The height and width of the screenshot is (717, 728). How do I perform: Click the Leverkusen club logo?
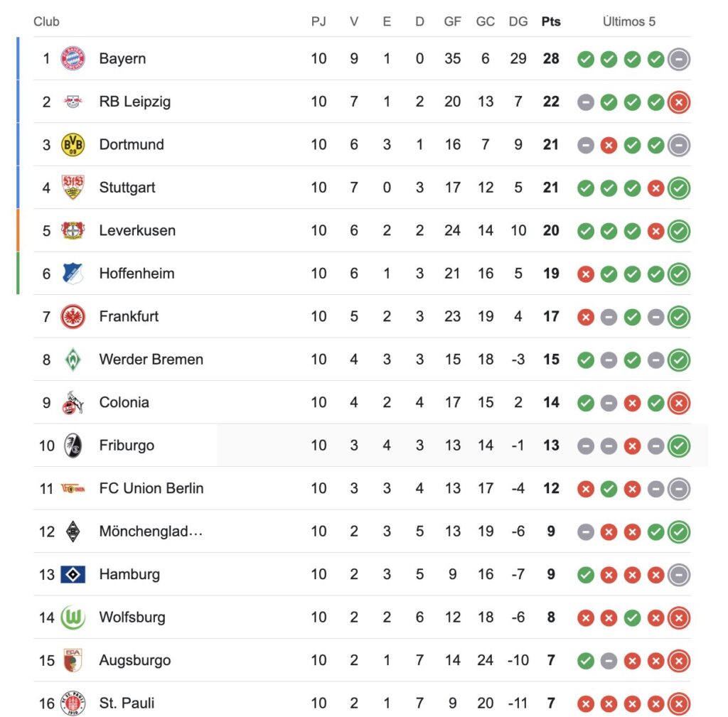point(73,230)
